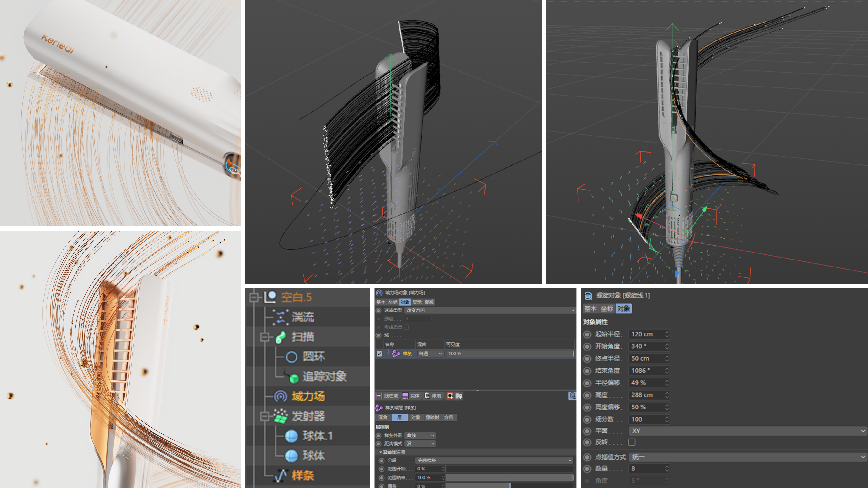This screenshot has width=868, height=488.
Task: Click the 可见度 100% slider of the 样条 layer
Action: (510, 354)
